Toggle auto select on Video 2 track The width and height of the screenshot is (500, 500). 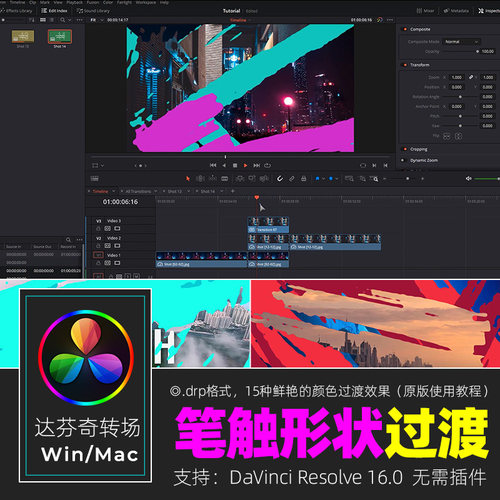tap(108, 246)
